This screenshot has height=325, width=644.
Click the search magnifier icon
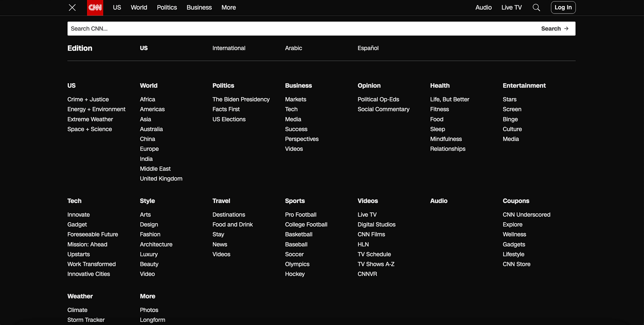[536, 7]
